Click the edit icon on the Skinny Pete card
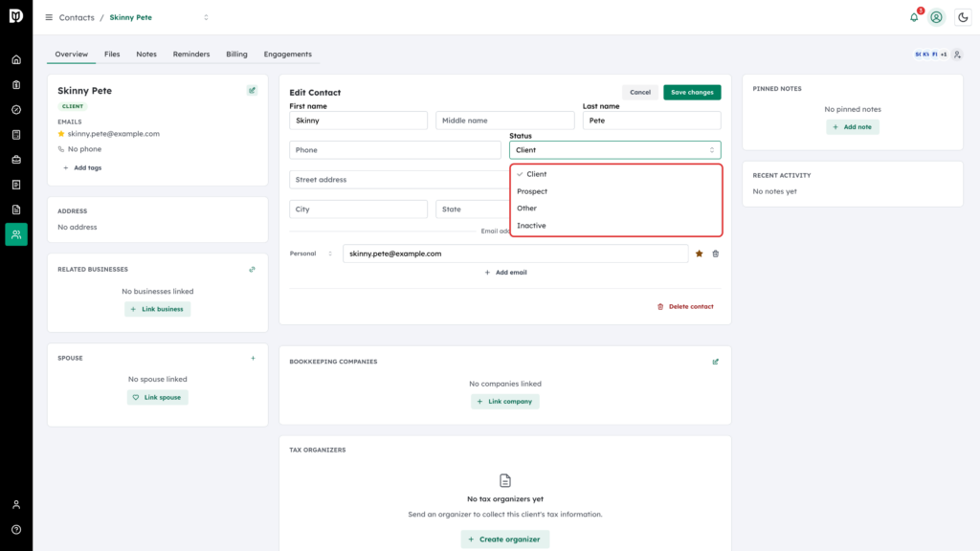Viewport: 980px width, 551px height. (252, 91)
